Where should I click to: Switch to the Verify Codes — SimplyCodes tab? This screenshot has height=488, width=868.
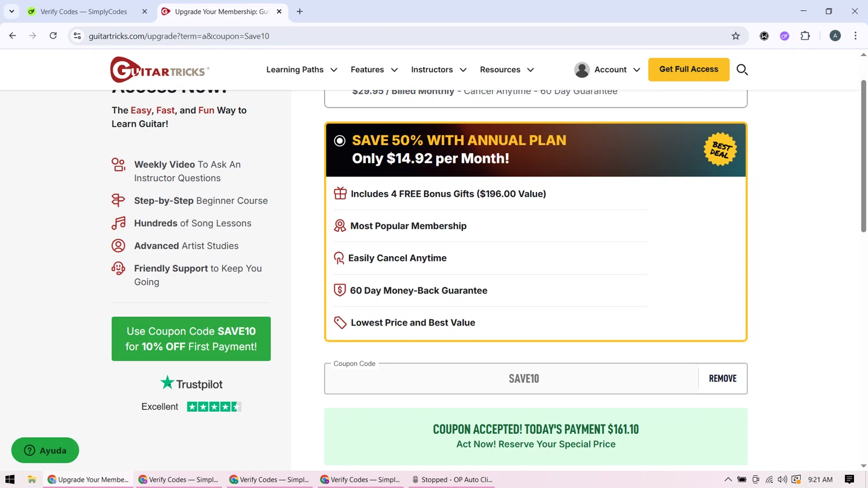[x=87, y=12]
